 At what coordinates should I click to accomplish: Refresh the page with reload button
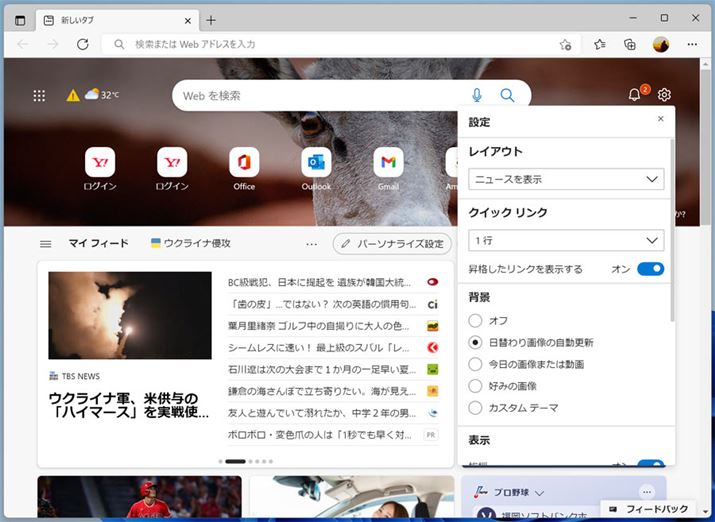click(82, 44)
